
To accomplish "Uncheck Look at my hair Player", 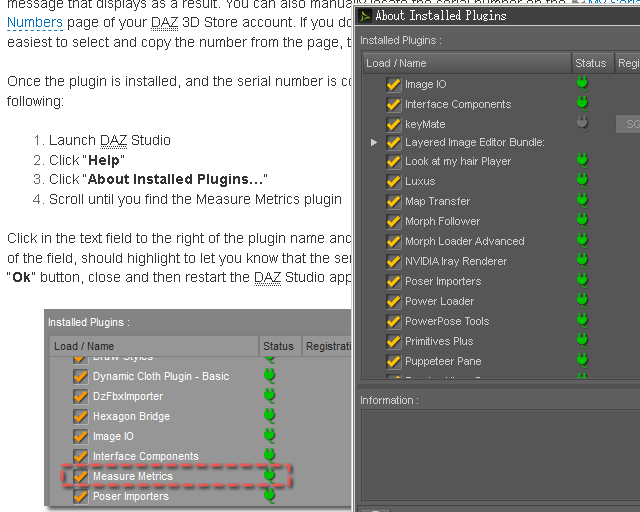I will [393, 162].
